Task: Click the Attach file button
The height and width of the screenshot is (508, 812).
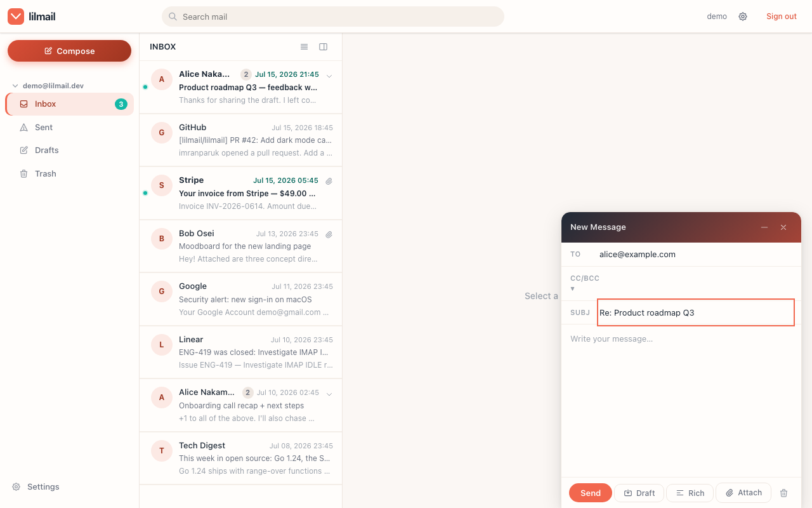Action: pyautogui.click(x=743, y=493)
